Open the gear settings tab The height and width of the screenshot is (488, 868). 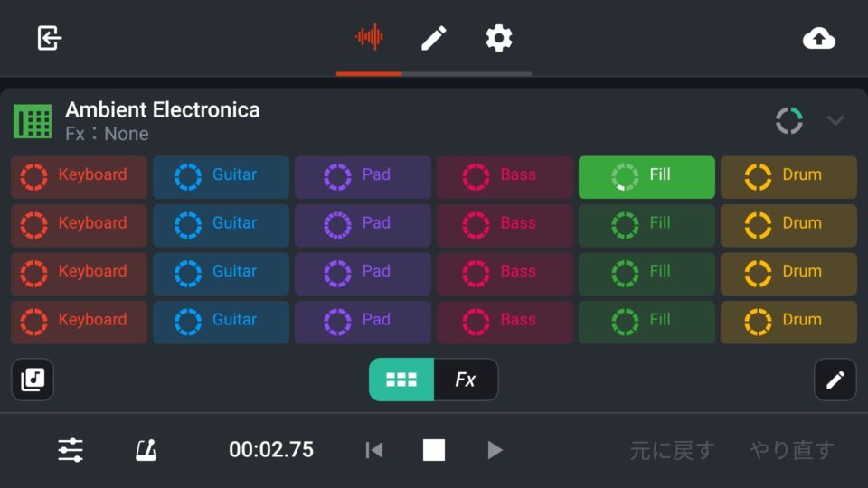499,38
